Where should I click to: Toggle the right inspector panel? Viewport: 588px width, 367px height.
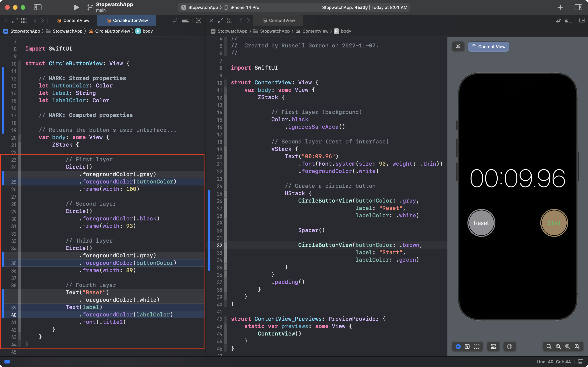click(578, 7)
